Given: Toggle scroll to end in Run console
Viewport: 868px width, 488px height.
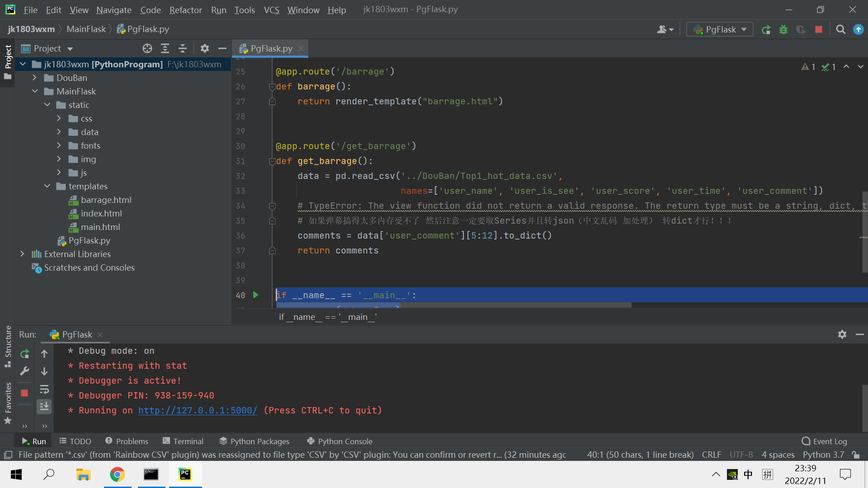Looking at the screenshot, I should 44,407.
